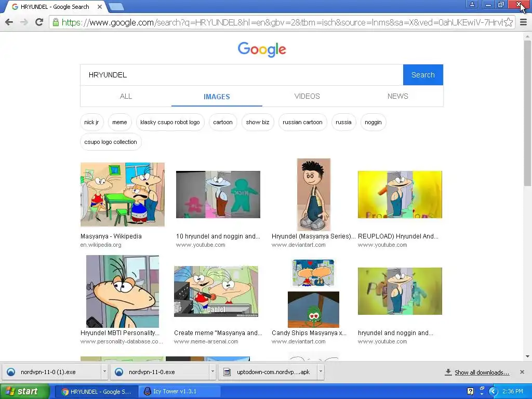Expand hidden tray icons with blue arrow
The height and width of the screenshot is (399, 532).
point(493,392)
